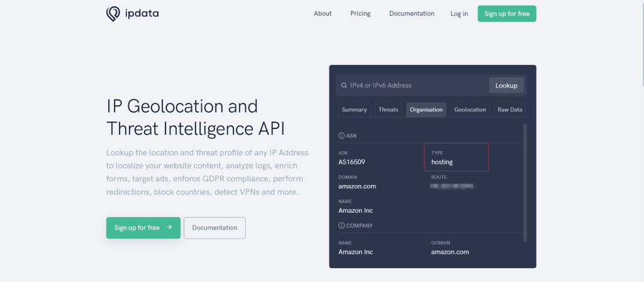Screen dimensions: 644x282
Task: Click the ipdata logo icon
Action: click(113, 14)
